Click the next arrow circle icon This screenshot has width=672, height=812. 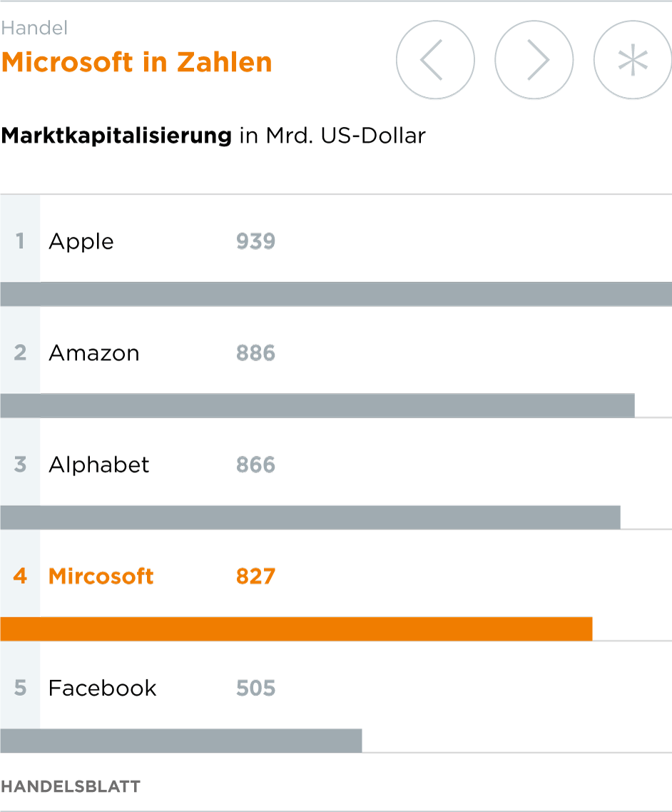point(534,60)
